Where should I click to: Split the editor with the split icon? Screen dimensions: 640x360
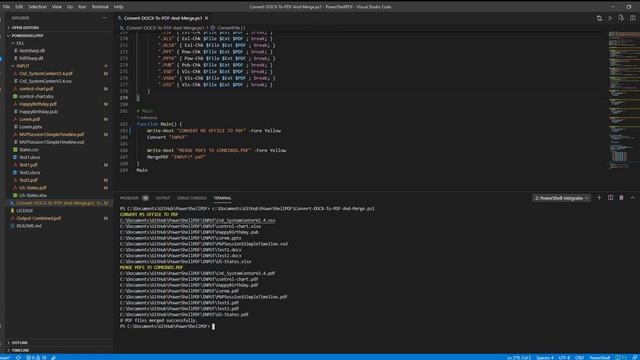point(632,18)
